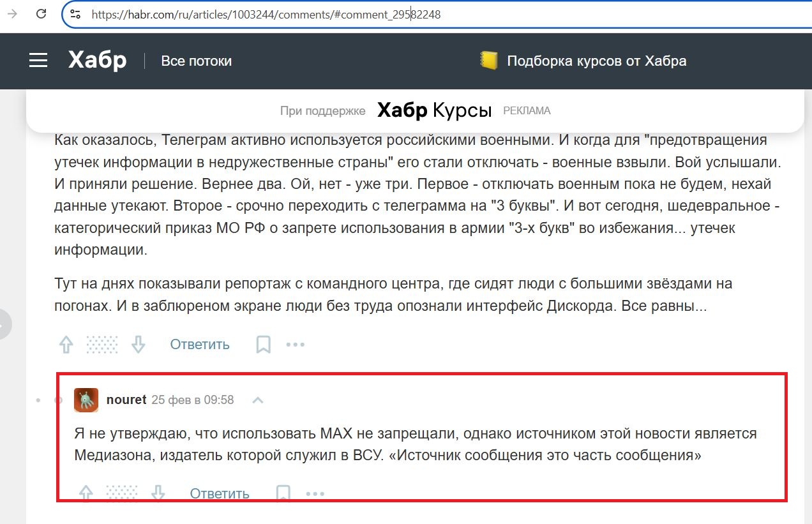Bookmark nouret's comment

click(x=283, y=493)
